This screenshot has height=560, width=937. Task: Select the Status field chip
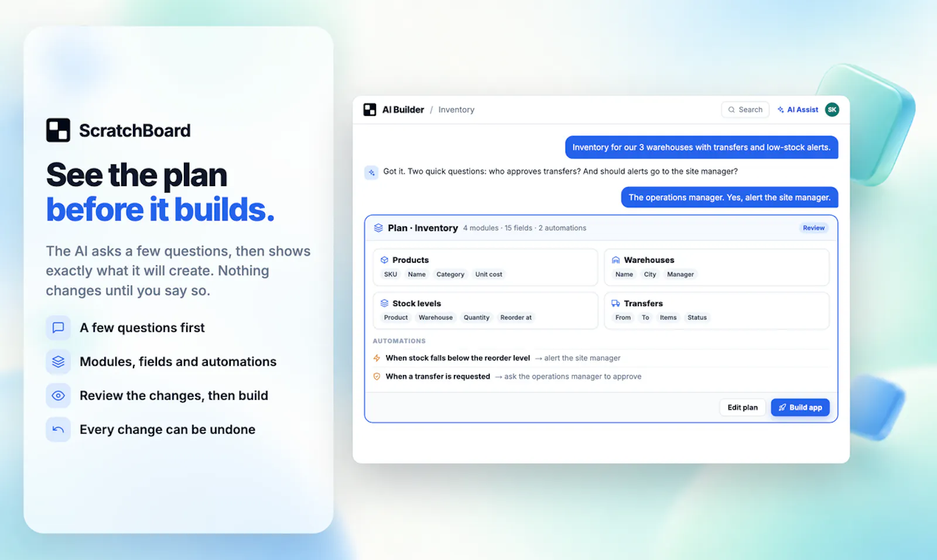tap(697, 318)
